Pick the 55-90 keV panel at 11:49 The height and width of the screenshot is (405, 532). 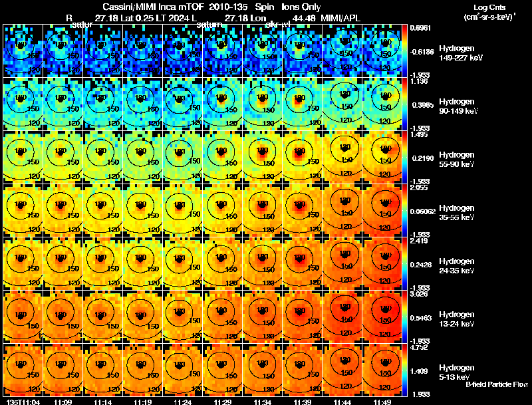point(382,158)
